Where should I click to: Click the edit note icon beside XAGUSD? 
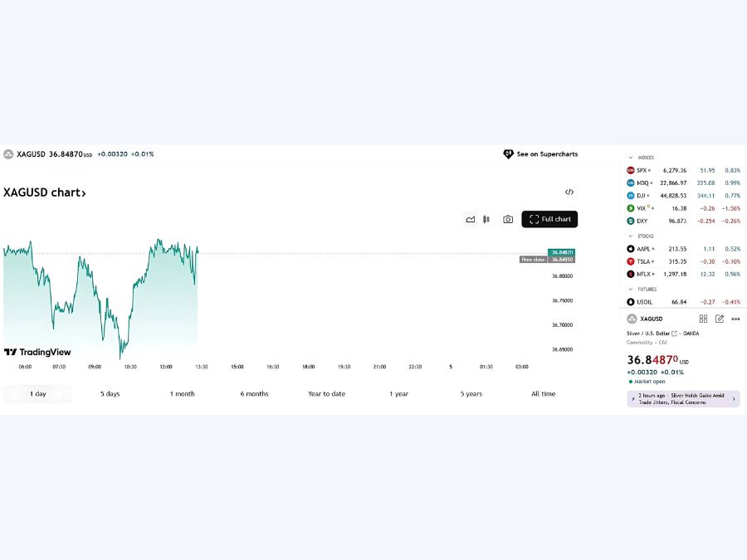720,319
